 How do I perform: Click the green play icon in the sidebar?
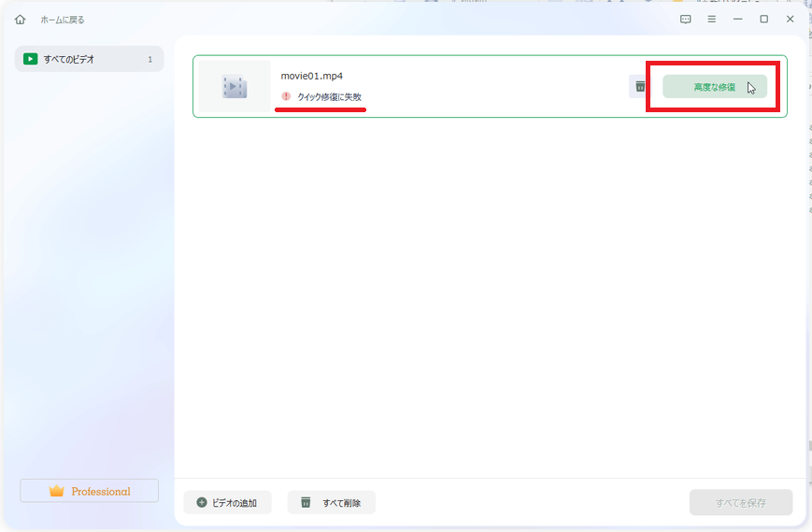(x=31, y=59)
